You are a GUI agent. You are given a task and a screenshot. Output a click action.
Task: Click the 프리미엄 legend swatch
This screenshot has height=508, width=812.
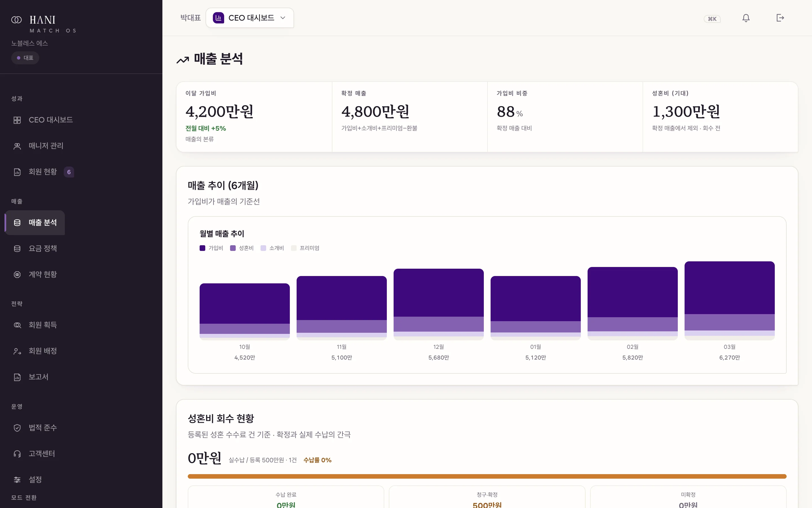coord(294,248)
